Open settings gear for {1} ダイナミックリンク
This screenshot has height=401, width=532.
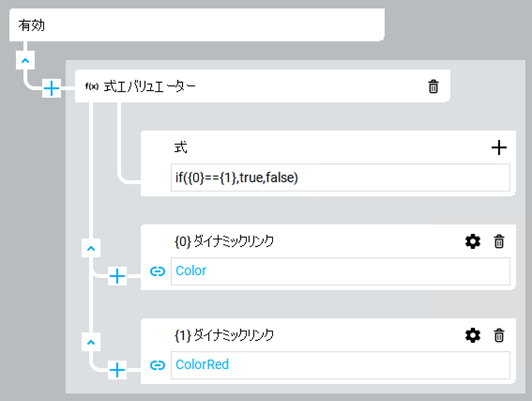473,336
